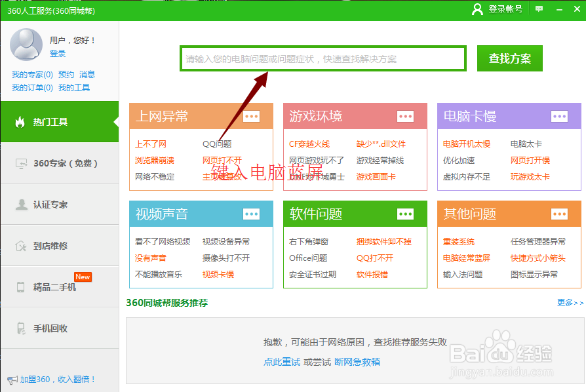Open the 预约 link
This screenshot has width=586, height=392.
point(66,74)
